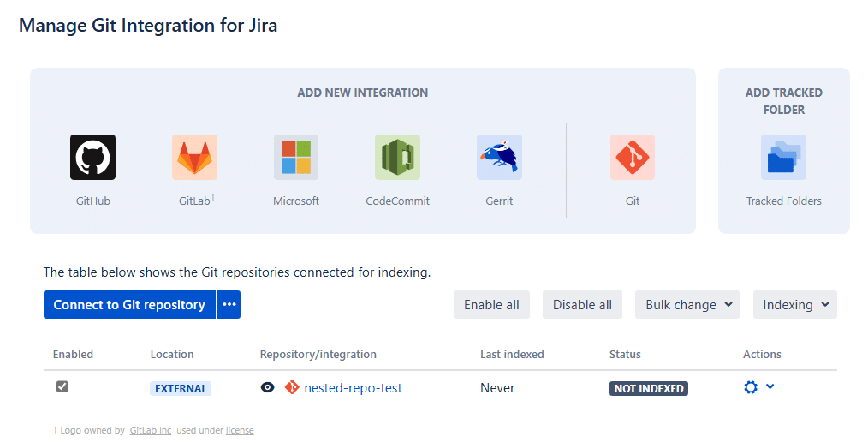Select the plain Git integration icon

pyautogui.click(x=632, y=158)
